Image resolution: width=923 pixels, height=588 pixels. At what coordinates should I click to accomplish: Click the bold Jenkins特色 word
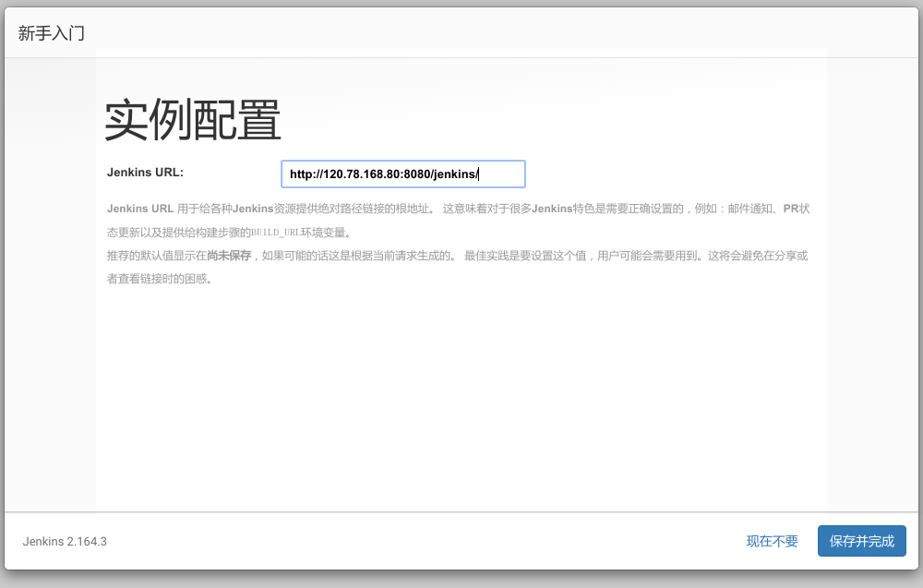[560, 209]
